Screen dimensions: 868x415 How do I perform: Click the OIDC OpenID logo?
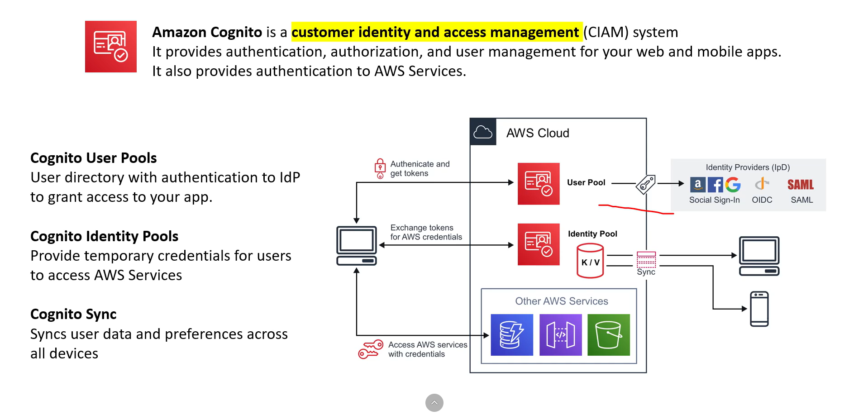coord(762,184)
